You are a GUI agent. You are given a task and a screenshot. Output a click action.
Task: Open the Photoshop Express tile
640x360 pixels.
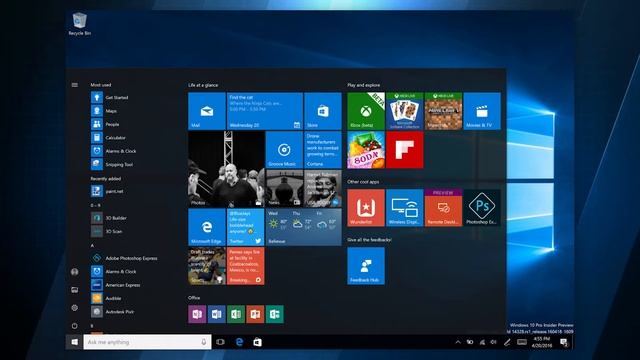(482, 208)
